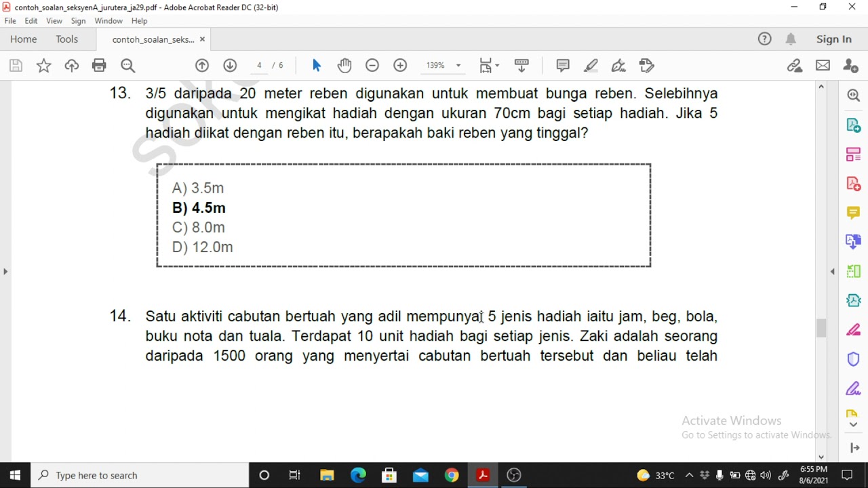The image size is (868, 488).
Task: Go to next page arrow
Action: coord(230,66)
